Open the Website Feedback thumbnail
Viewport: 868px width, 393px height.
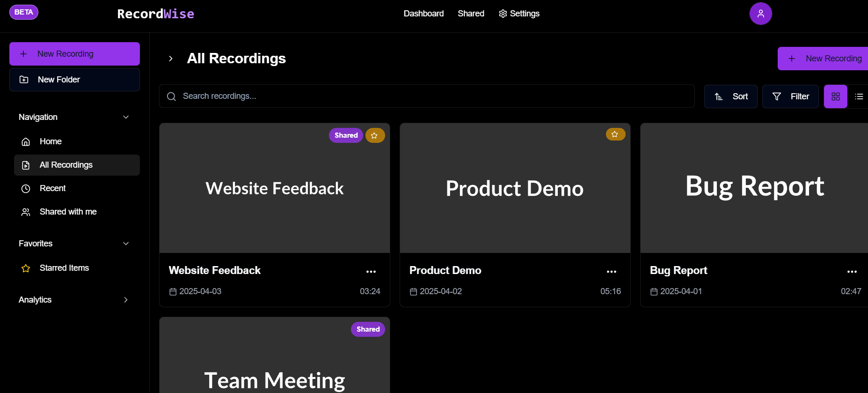(x=275, y=188)
